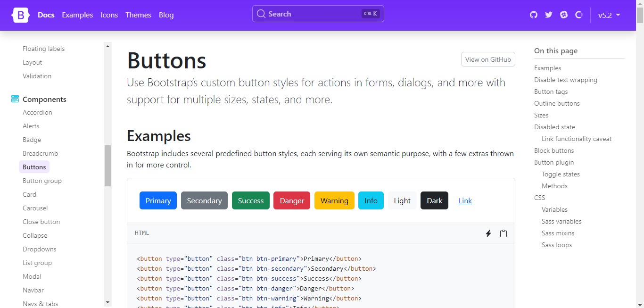
Task: Open the Open Collective icon link
Action: tap(579, 15)
